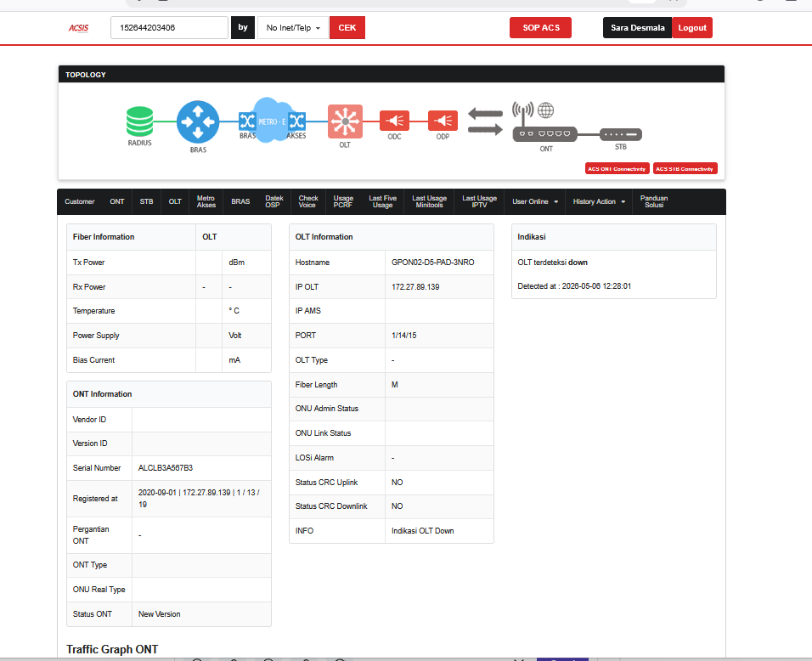812x661 pixels.
Task: Click the Detected at timestamp text
Action: click(574, 286)
